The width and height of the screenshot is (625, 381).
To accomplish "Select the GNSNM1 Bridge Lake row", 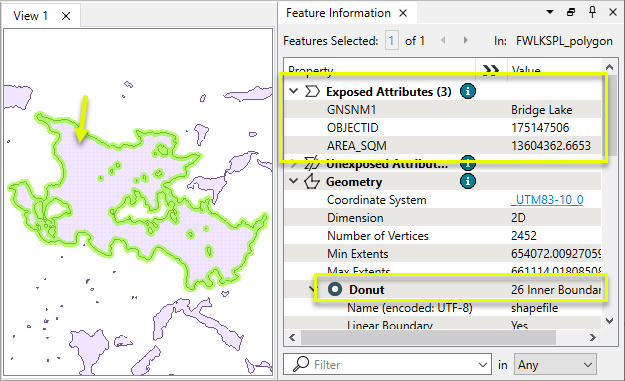I will pyautogui.click(x=442, y=110).
